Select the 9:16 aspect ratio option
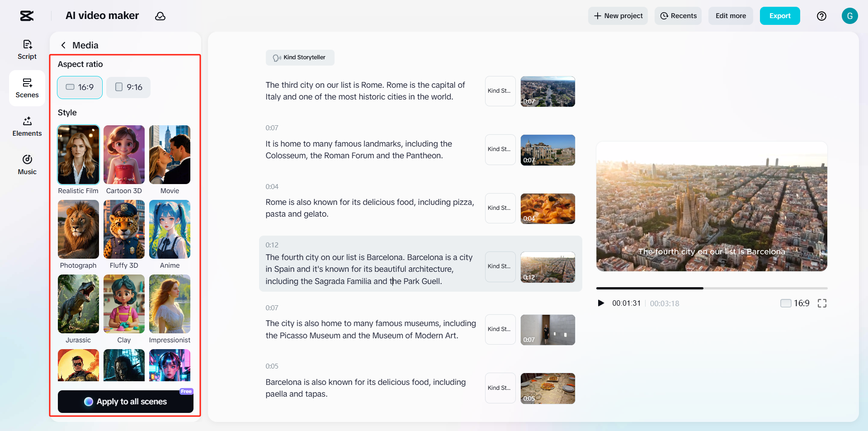This screenshot has width=868, height=431. tap(128, 87)
